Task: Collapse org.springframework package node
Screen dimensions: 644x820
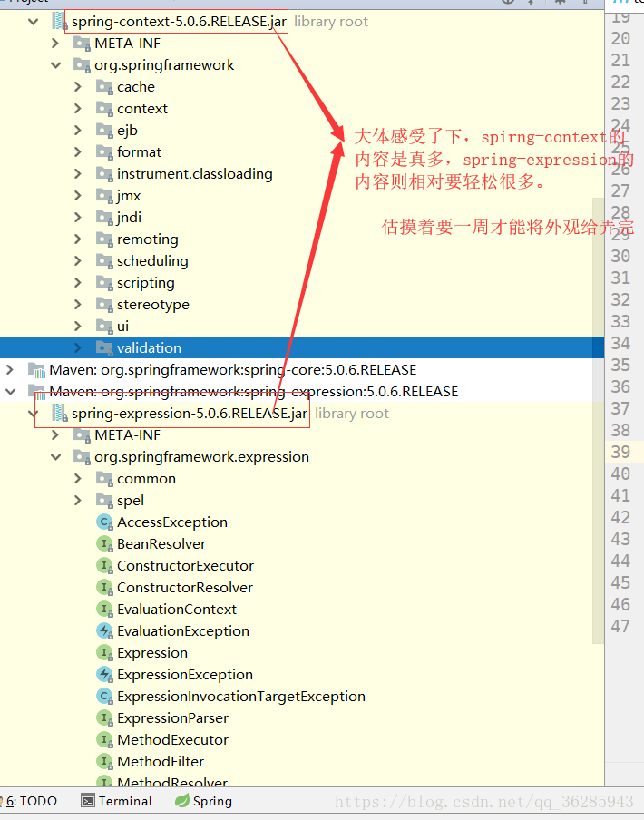Action: point(56,65)
